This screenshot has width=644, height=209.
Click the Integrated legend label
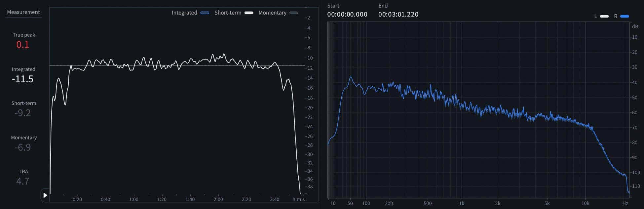point(184,13)
